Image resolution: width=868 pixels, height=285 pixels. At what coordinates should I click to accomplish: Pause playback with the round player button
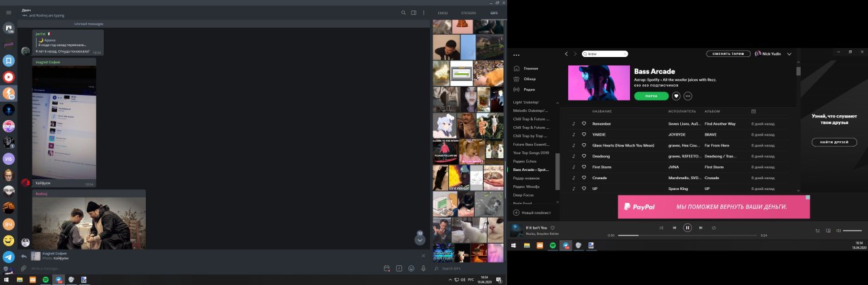[x=687, y=228]
